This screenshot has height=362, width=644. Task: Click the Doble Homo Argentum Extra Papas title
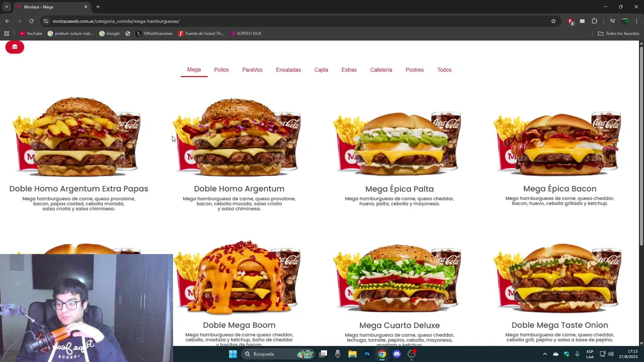click(x=78, y=189)
